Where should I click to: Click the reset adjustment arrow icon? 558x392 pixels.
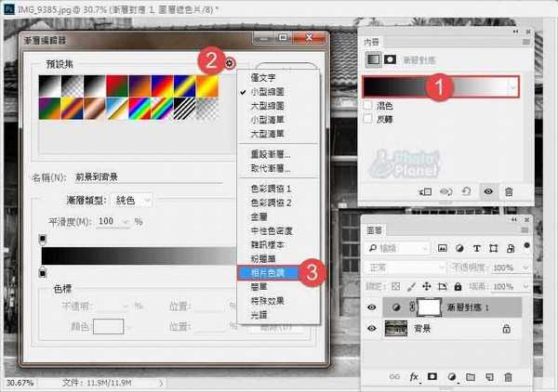[x=466, y=191]
